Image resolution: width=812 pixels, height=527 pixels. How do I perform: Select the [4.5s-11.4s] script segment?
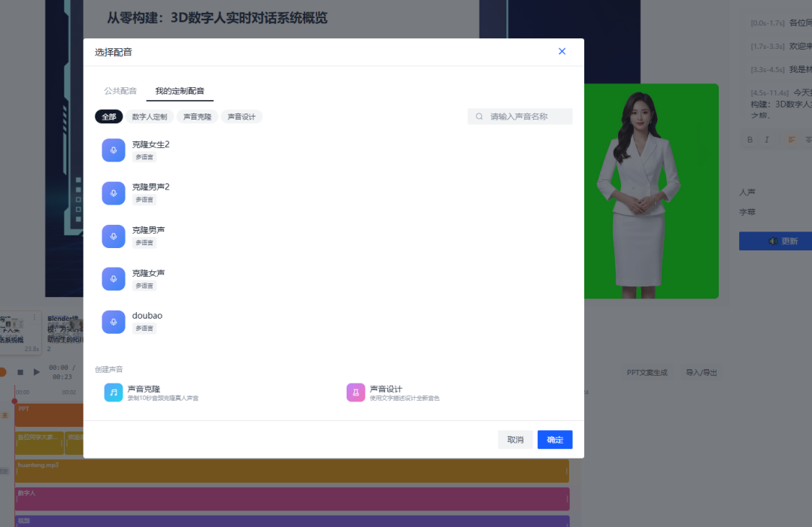781,104
